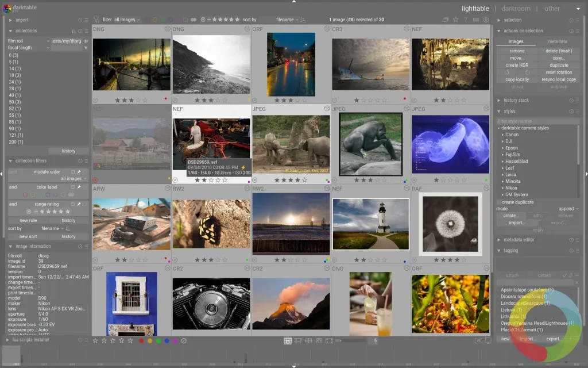Image resolution: width=588 pixels, height=368 pixels.
Task: Click the delete (trash) button
Action: pos(559,51)
